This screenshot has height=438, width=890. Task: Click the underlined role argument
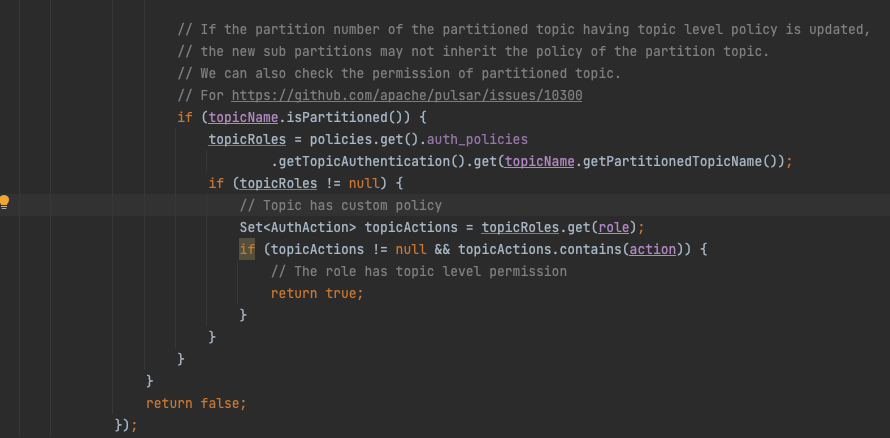(x=614, y=228)
